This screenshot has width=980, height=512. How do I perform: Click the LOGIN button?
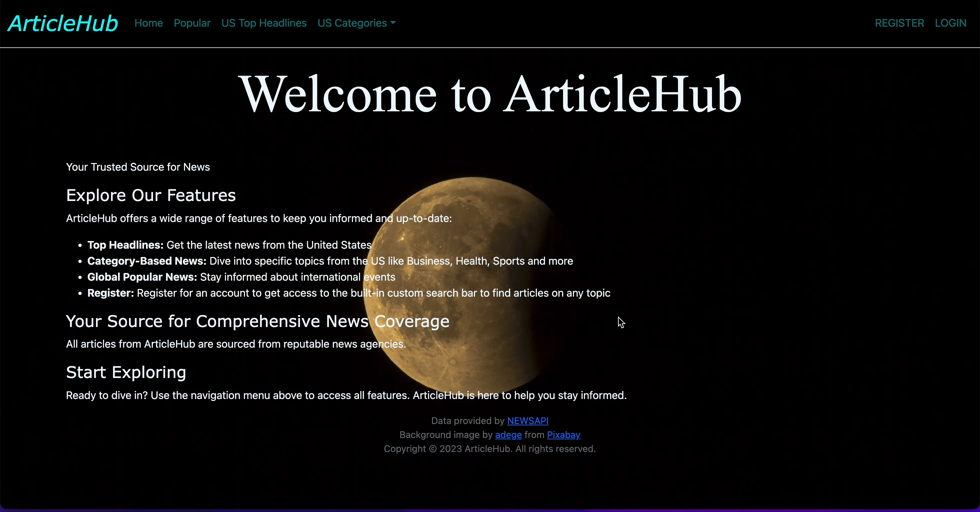pos(950,23)
